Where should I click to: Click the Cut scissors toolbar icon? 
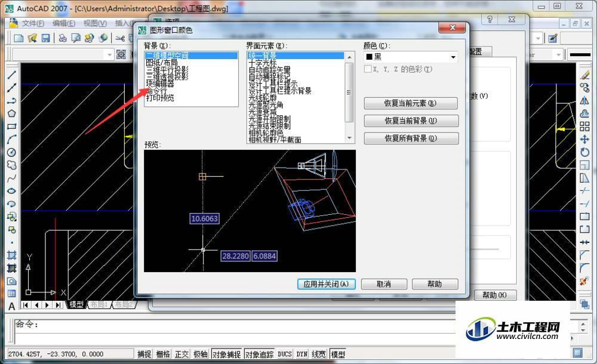[120, 38]
